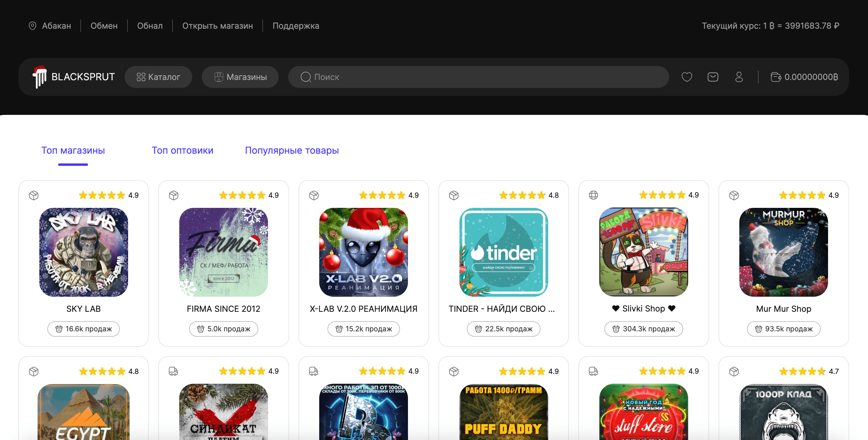The width and height of the screenshot is (868, 440).
Task: Click the 5.0k продаж badge
Action: (223, 329)
